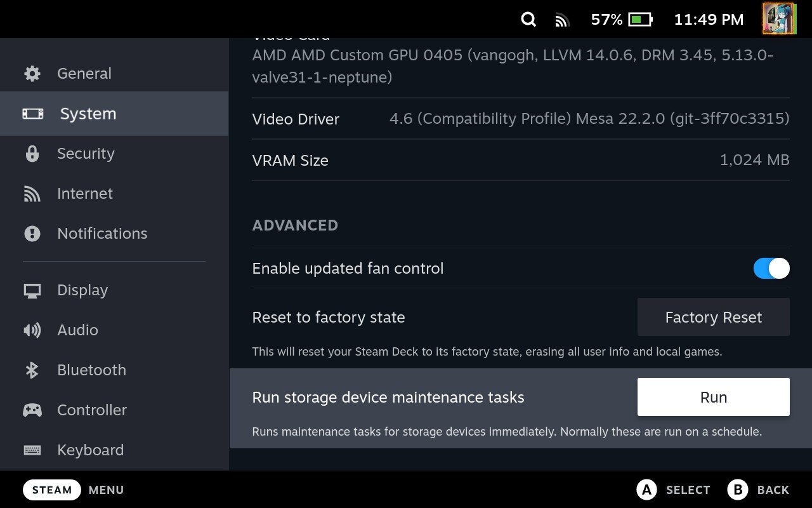Click the Internet signal icon
This screenshot has height=508, width=812.
click(32, 194)
